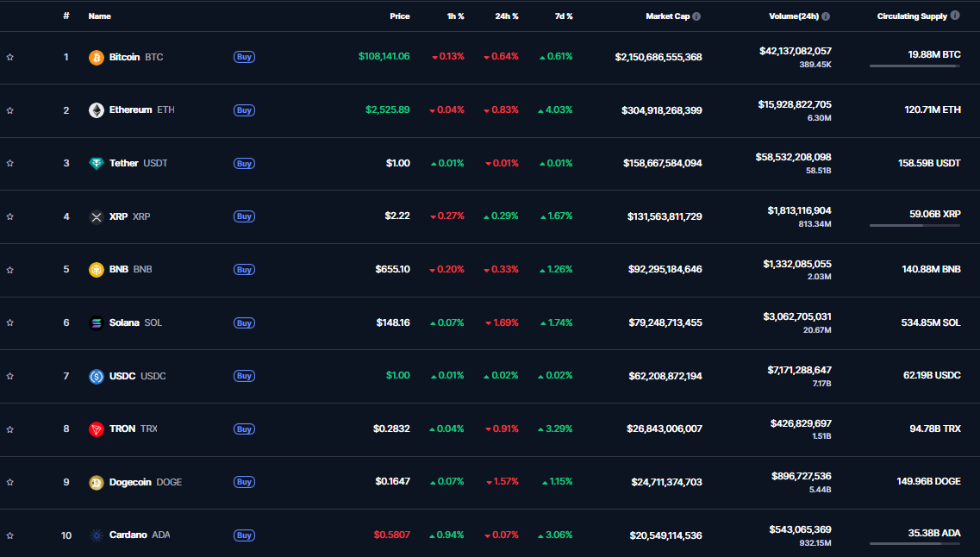Click the Cardano logo icon

tap(97, 535)
